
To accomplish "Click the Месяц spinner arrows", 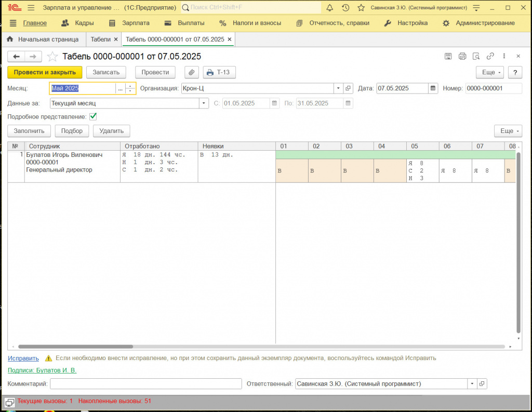I will [130, 88].
